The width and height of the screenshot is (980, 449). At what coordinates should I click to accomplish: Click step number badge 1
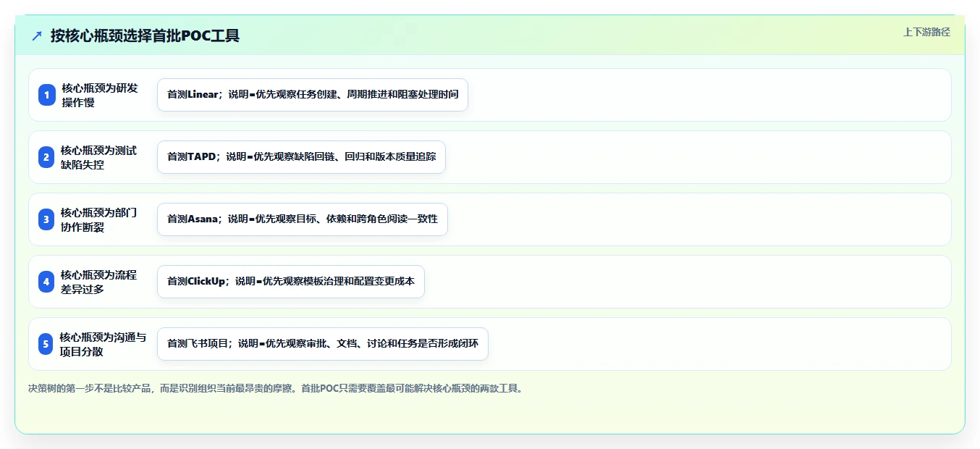47,95
